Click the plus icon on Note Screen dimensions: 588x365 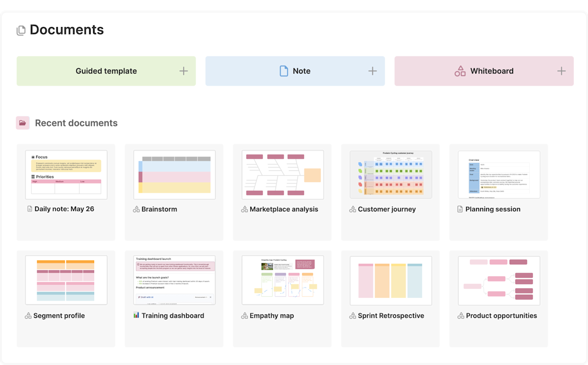[x=372, y=71]
